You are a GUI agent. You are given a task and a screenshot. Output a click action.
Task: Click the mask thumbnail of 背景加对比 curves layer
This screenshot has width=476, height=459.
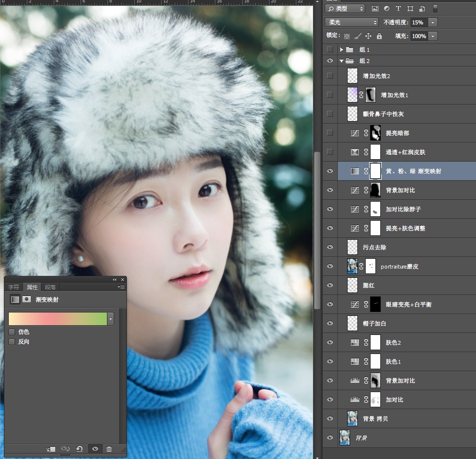point(375,190)
